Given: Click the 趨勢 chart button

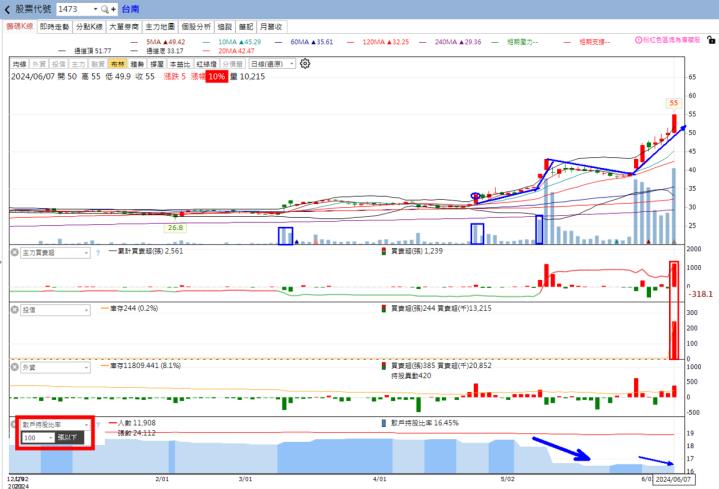Looking at the screenshot, I should coord(138,64).
